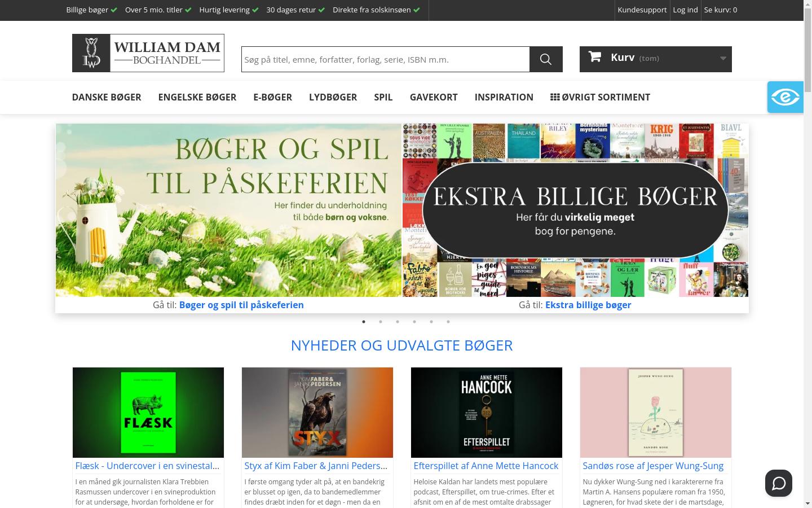812x508 pixels.
Task: Open the accessibility eye widget
Action: (x=785, y=97)
